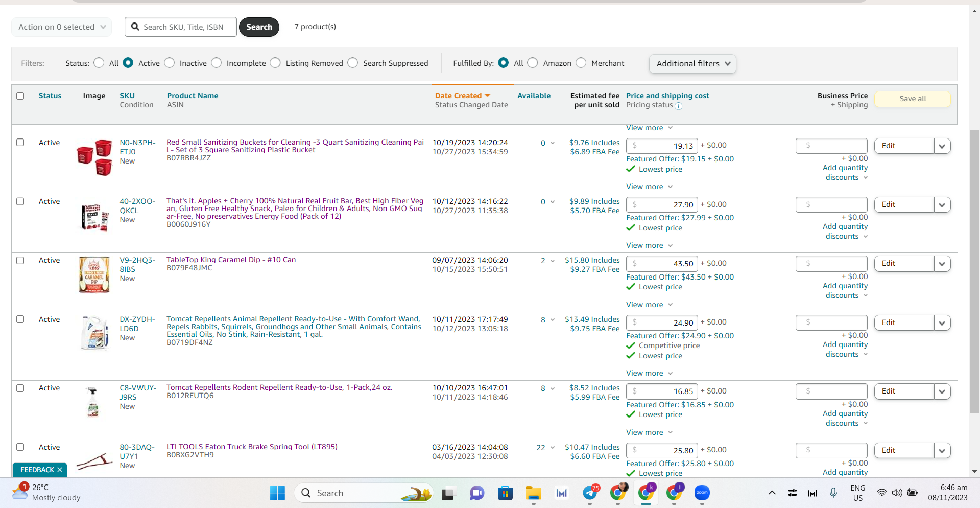980x508 pixels.
Task: Check the box for the TableTop King Caramel Dip row
Action: pyautogui.click(x=20, y=260)
